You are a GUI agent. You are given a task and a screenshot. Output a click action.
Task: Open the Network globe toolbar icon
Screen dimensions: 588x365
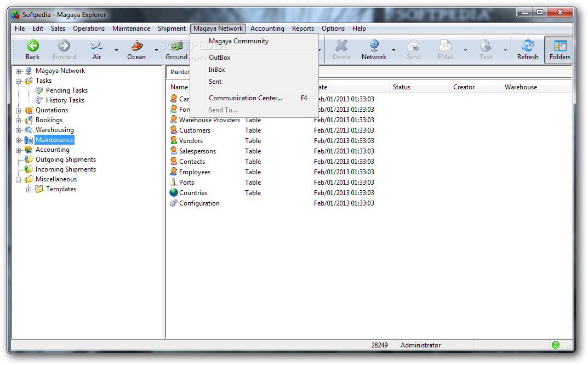pos(374,46)
